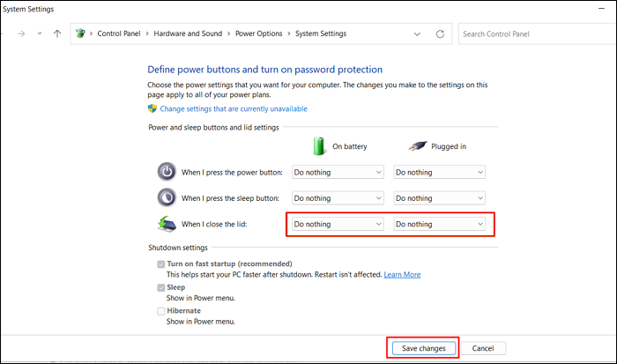
Task: Click the Search Control Panel field
Action: point(533,34)
